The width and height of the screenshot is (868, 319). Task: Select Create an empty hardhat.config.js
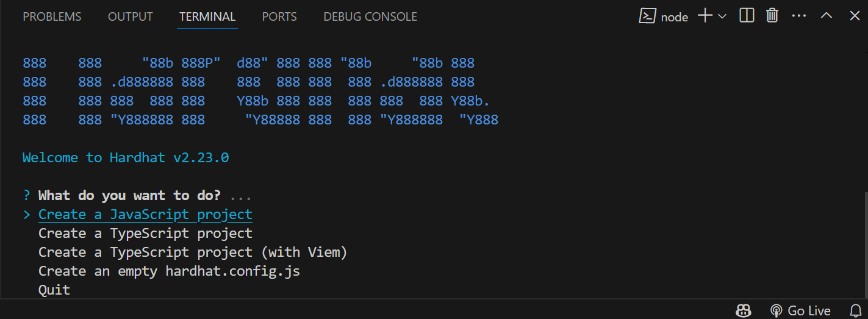pos(169,271)
